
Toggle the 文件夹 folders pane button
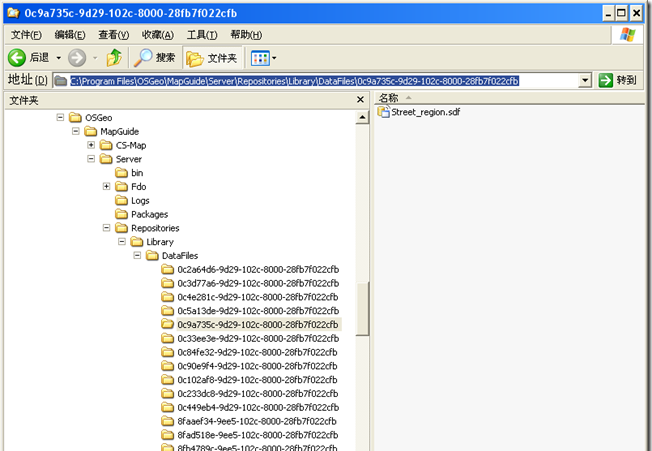212,58
